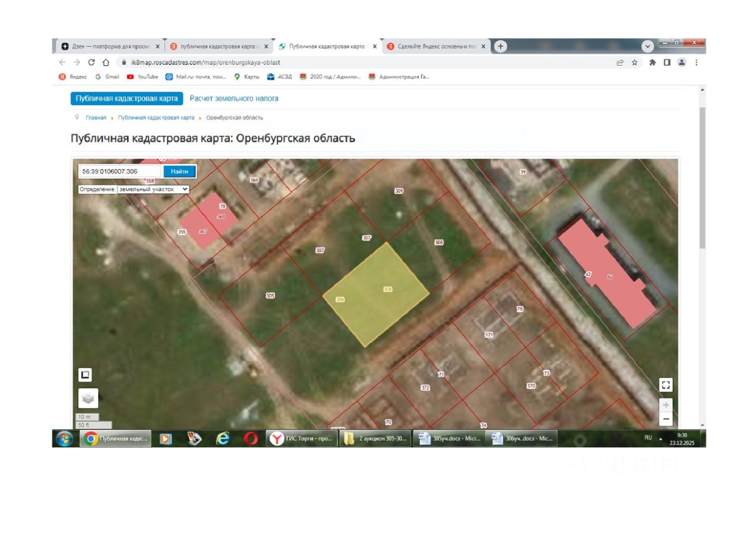Click parcel label 371 on the map

488,335
